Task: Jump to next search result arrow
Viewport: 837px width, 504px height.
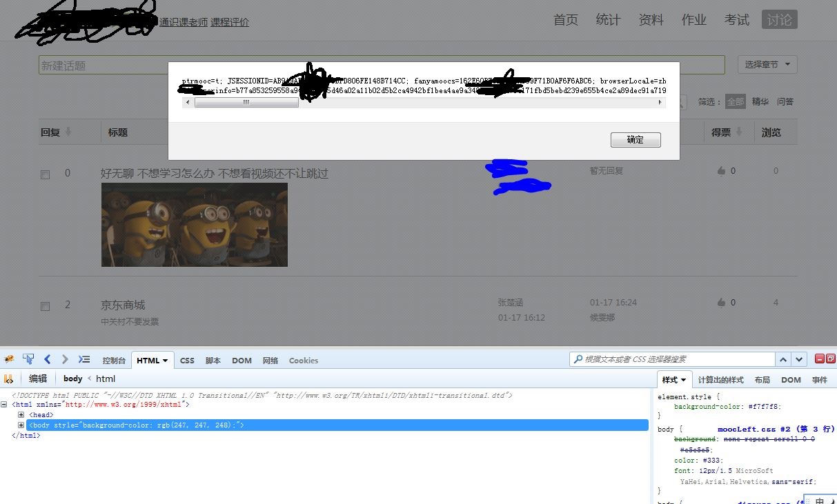Action: click(799, 359)
